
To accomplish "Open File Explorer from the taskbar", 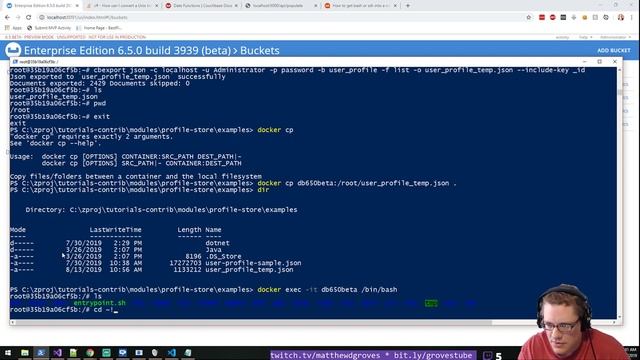I will (x=24, y=353).
